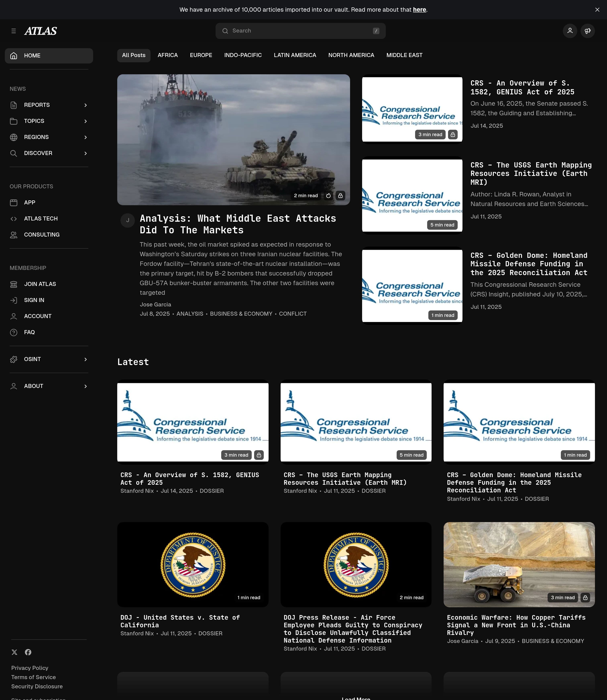The width and height of the screenshot is (607, 700).
Task: Click the Regions globe icon
Action: tap(14, 137)
